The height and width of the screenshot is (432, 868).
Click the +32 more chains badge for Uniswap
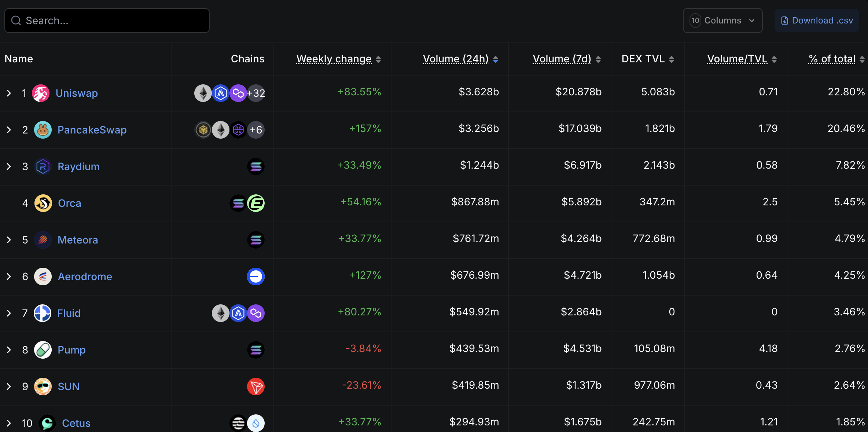coord(256,93)
